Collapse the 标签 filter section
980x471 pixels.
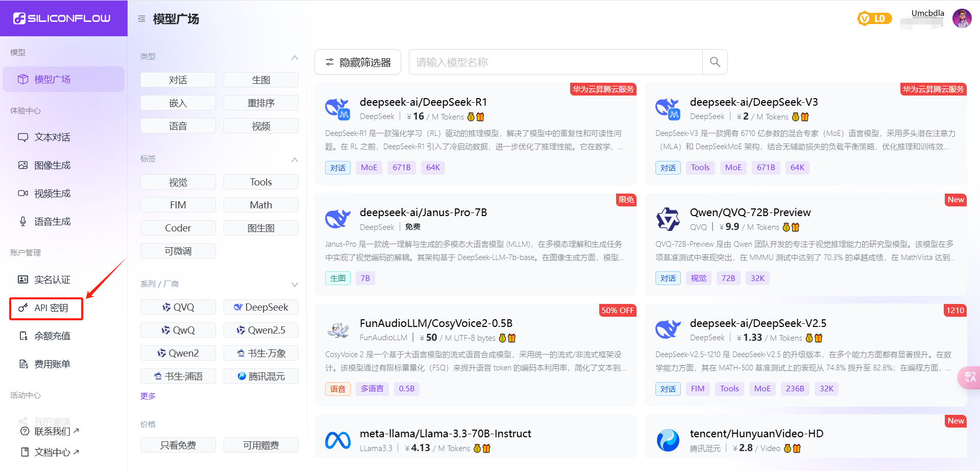[x=295, y=160]
